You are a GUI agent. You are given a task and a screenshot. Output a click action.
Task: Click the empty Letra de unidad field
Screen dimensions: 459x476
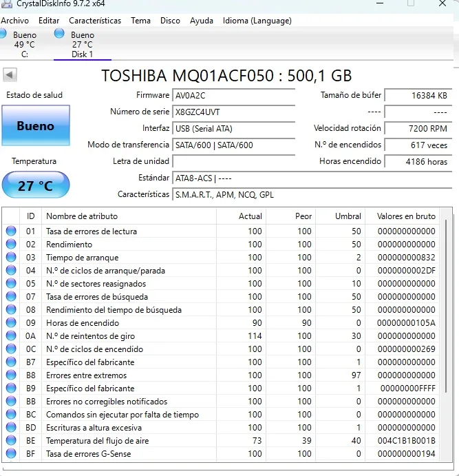pos(234,161)
